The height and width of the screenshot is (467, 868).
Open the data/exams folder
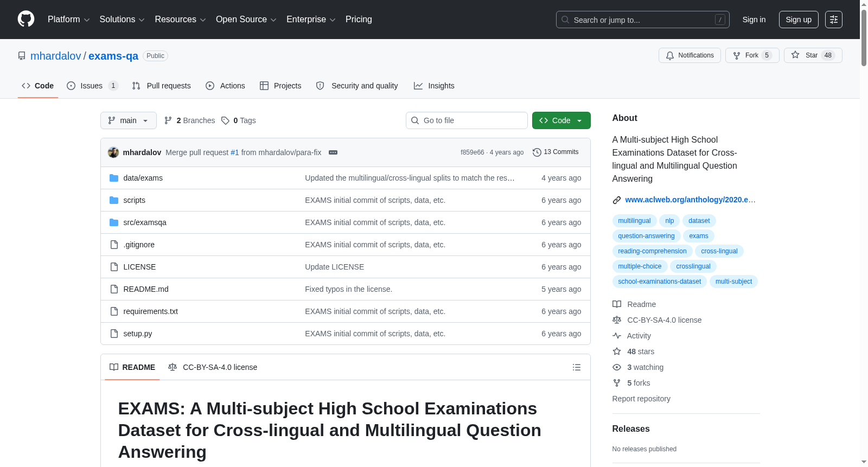pos(143,178)
